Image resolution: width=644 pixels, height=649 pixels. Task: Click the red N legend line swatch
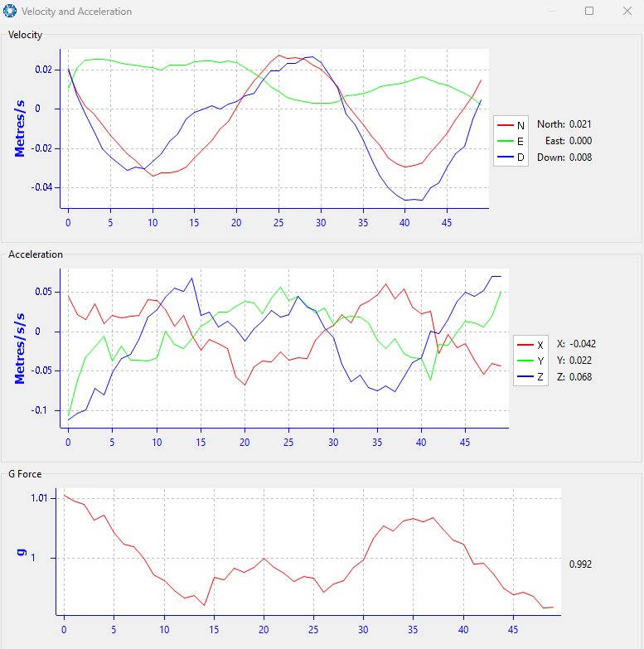click(x=506, y=124)
